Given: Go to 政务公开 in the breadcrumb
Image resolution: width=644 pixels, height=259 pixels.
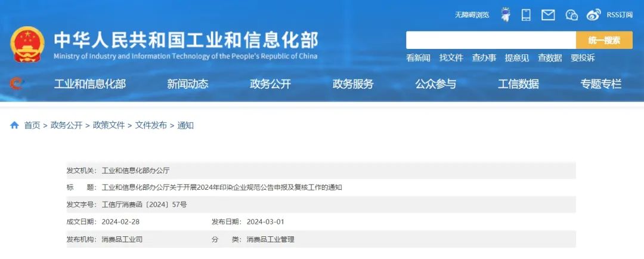Looking at the screenshot, I should point(67,125).
